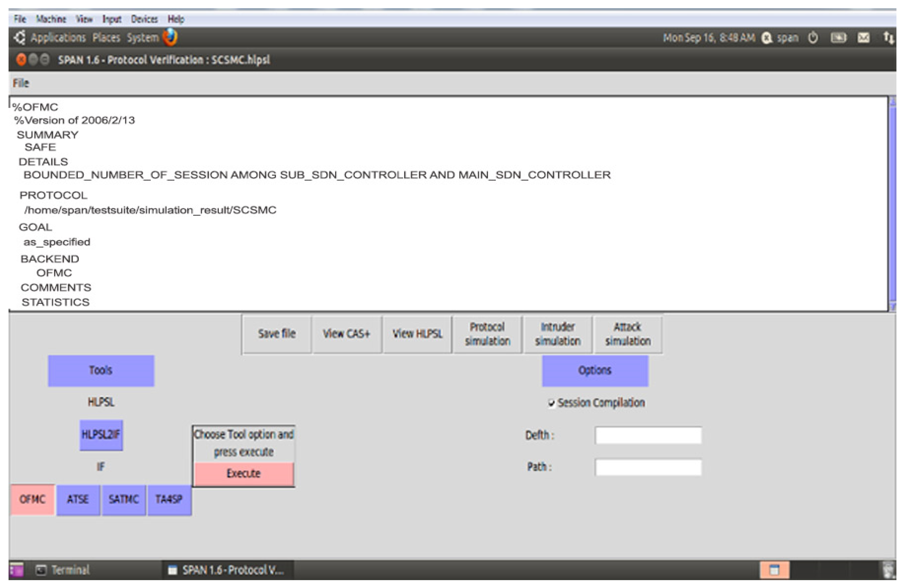The height and width of the screenshot is (588, 904).
Task: Click the Defth input field
Action: pyautogui.click(x=648, y=435)
